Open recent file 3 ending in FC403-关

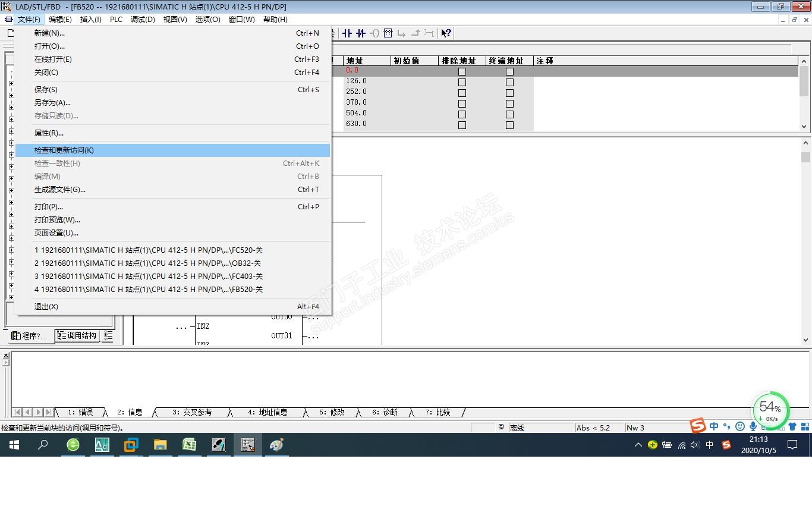pos(172,276)
